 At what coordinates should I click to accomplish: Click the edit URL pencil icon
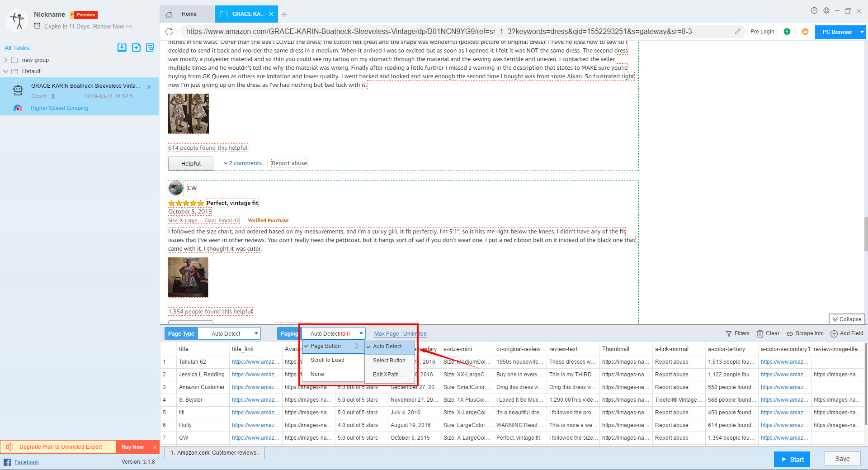737,32
